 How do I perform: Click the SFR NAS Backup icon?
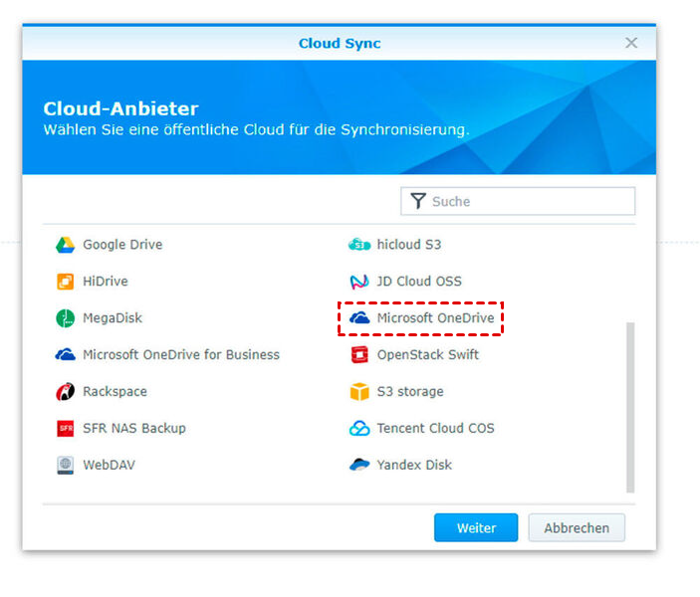click(x=65, y=429)
